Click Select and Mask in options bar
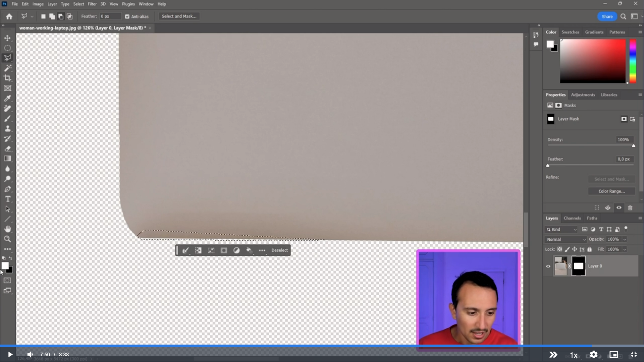Viewport: 644px width, 362px height. pyautogui.click(x=179, y=16)
